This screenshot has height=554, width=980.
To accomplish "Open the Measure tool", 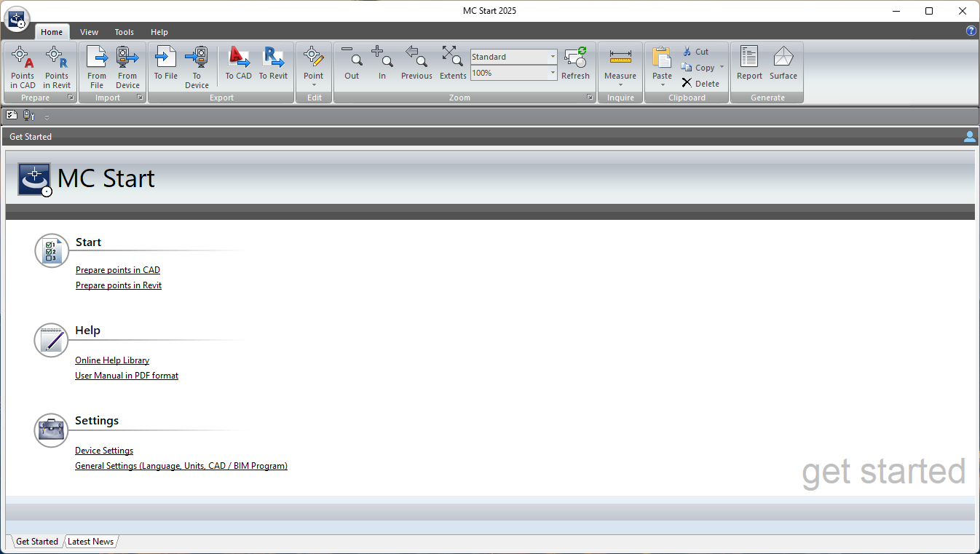I will coord(620,62).
